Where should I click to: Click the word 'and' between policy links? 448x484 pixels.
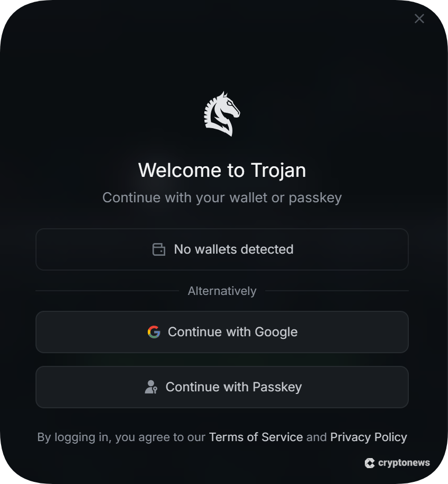[x=317, y=437]
